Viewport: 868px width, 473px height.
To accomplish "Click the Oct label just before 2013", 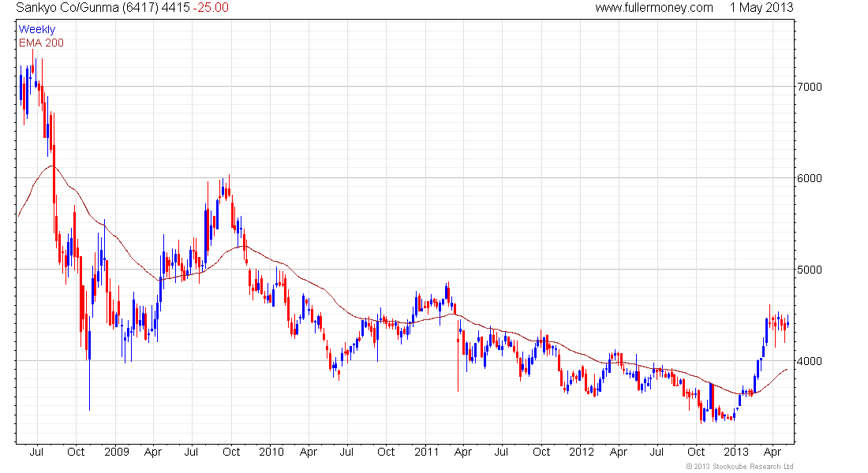I will (x=696, y=452).
